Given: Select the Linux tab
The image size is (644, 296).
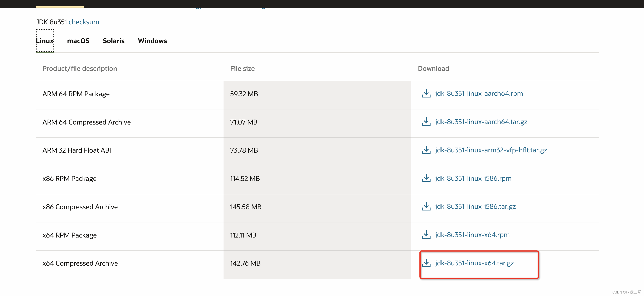Looking at the screenshot, I should (x=45, y=41).
